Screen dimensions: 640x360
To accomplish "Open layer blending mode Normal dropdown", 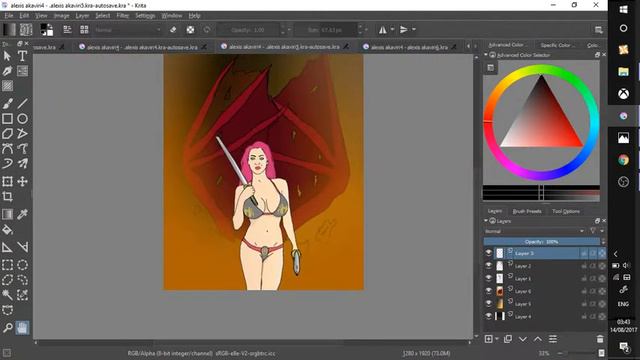I will point(534,231).
